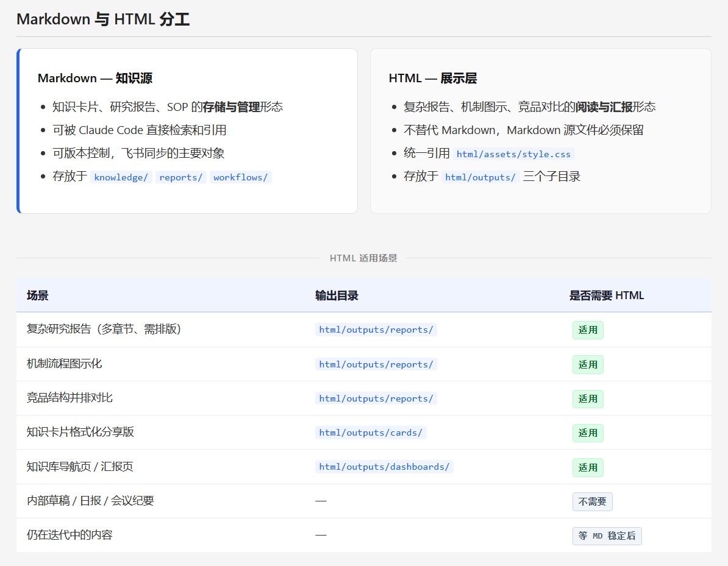Click bullet '不替代 Markdown，Markdown 源文件必须保留'
728x566 pixels.
coord(524,130)
